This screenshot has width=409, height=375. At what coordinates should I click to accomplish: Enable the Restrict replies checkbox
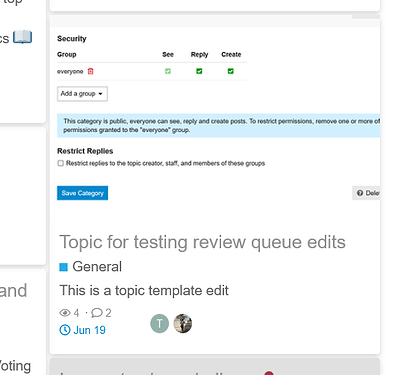tap(60, 163)
